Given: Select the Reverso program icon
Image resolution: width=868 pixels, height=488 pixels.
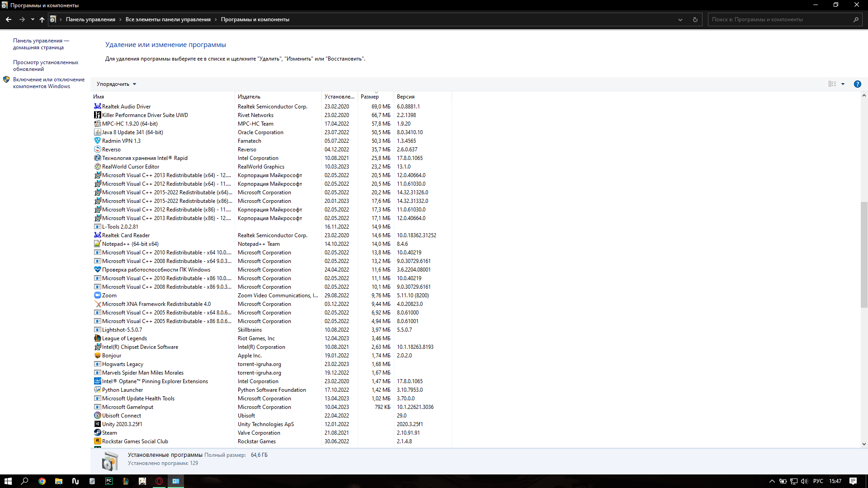Looking at the screenshot, I should (97, 149).
